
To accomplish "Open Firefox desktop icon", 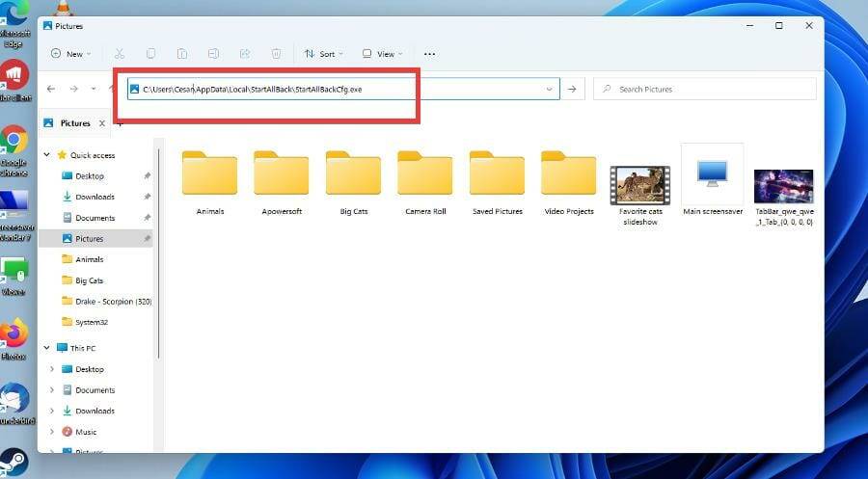I will point(14,339).
